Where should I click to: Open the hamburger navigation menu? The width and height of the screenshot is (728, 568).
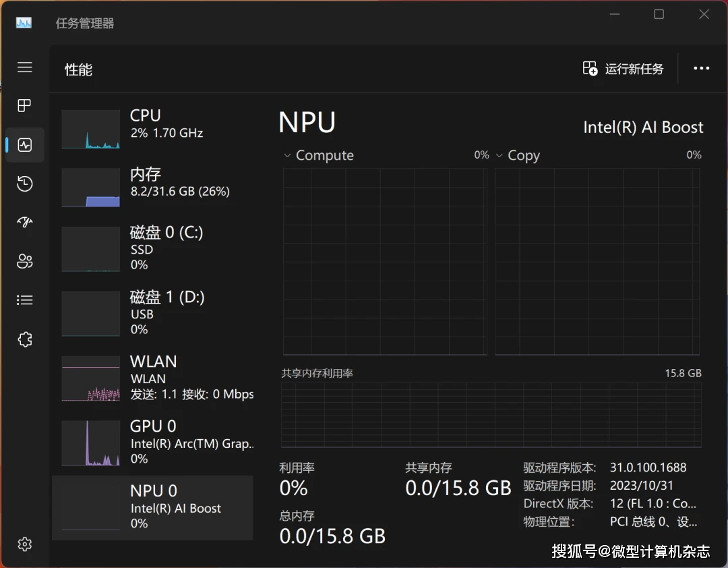pos(25,67)
